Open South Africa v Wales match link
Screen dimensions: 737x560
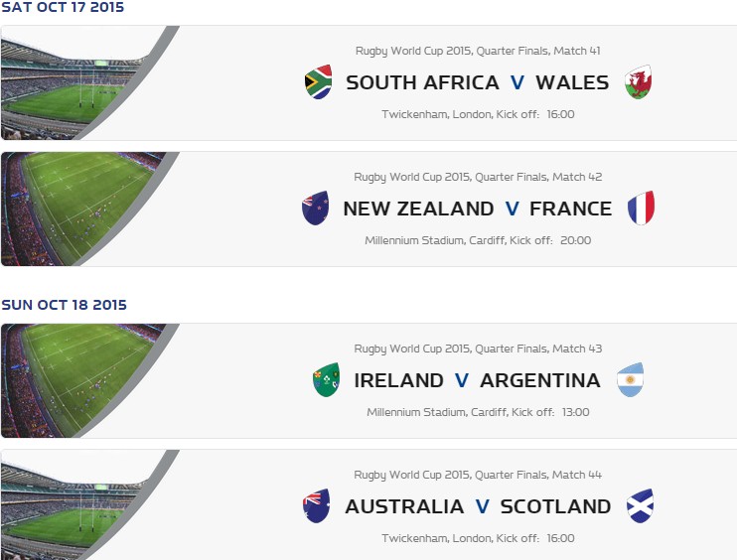point(477,83)
